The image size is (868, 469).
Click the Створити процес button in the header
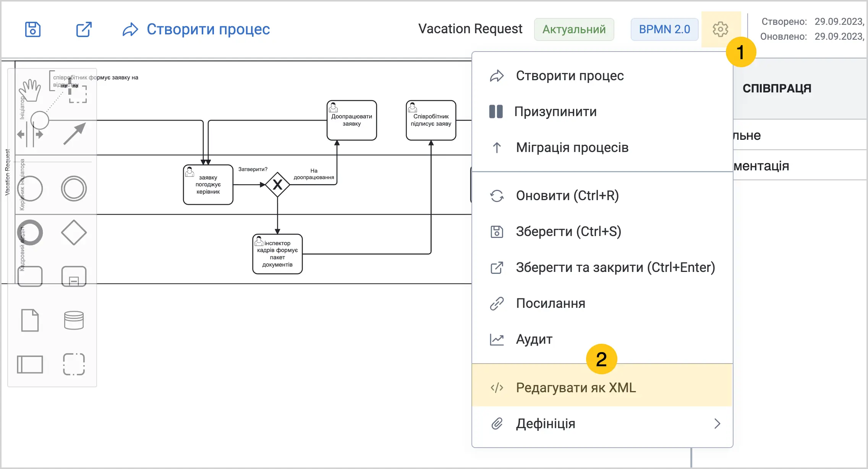click(196, 29)
